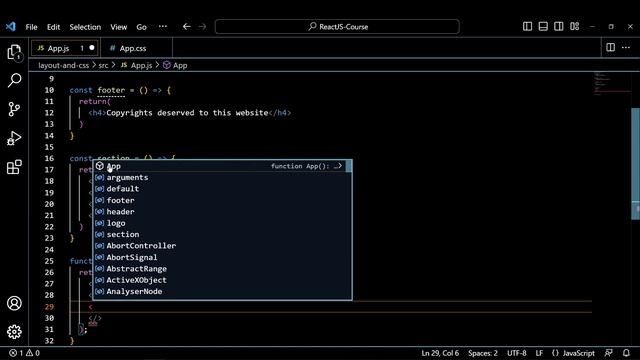Expand the menu bar overflow ellipsis
Viewport: 640px width, 360px height.
[x=163, y=27]
